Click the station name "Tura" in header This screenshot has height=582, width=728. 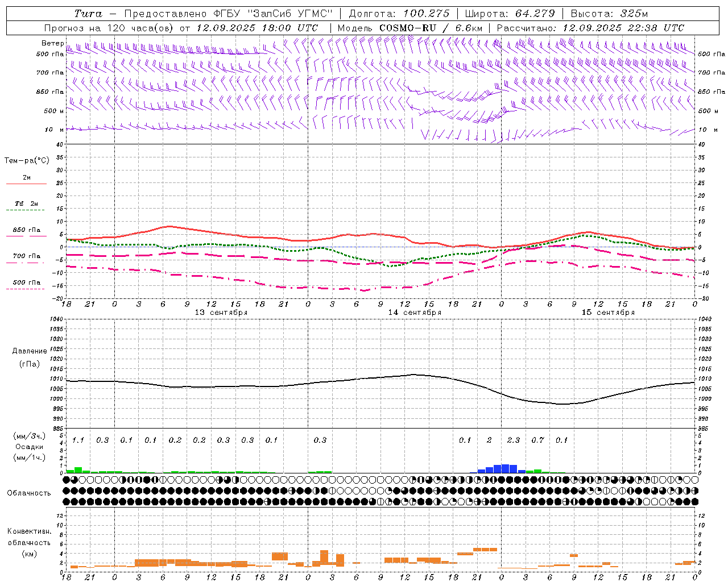pos(88,14)
